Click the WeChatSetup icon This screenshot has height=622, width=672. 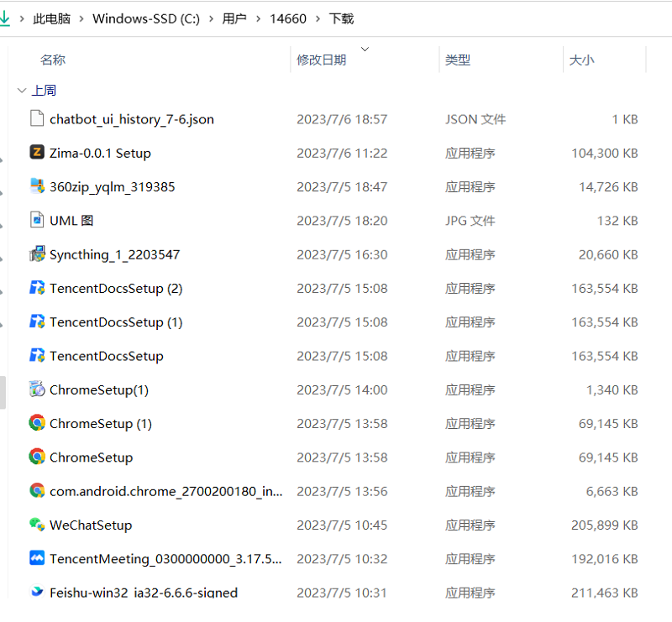click(37, 525)
